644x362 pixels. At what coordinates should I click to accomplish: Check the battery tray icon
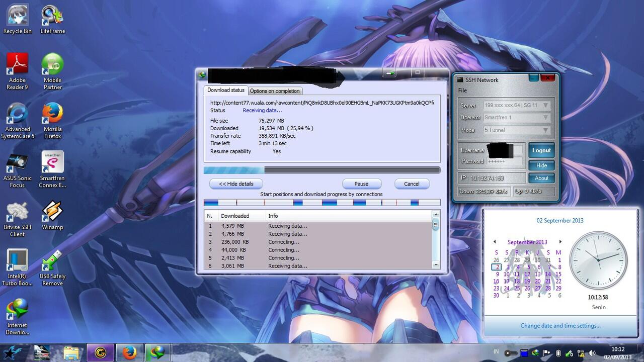tap(558, 353)
